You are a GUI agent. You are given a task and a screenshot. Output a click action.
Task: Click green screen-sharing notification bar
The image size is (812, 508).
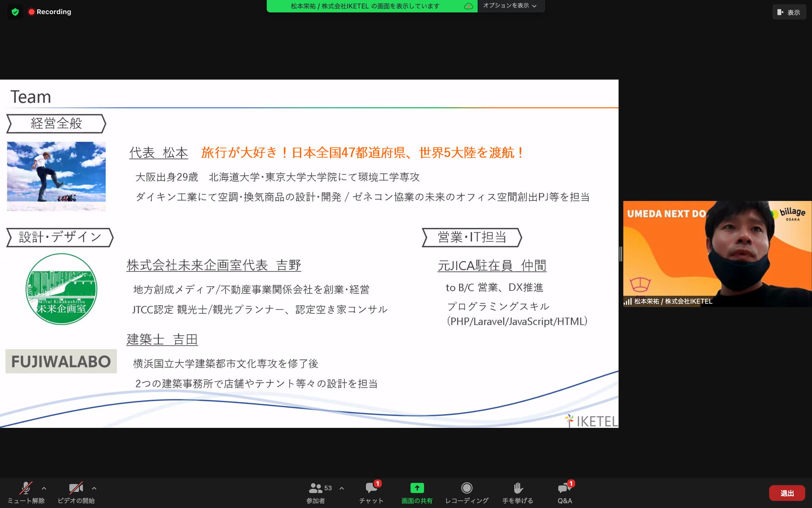[x=365, y=6]
